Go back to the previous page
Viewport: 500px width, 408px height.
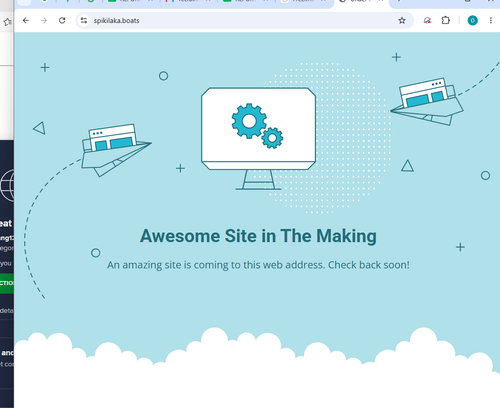[x=26, y=21]
